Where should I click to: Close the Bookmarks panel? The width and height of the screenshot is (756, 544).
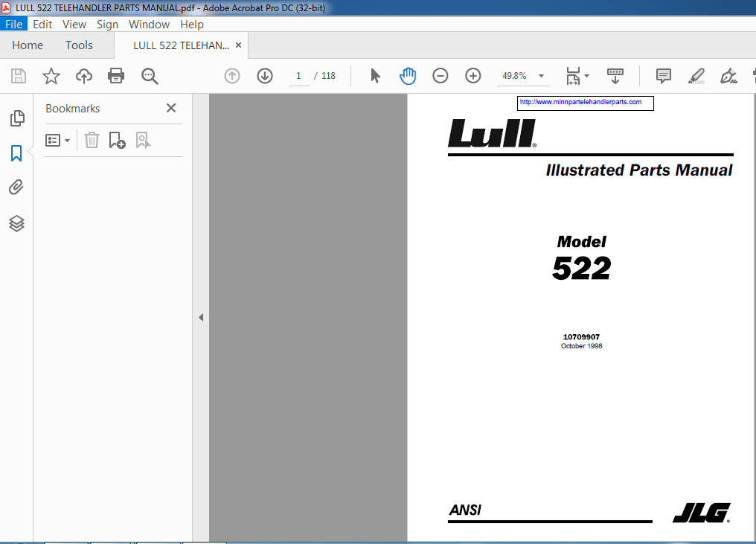(171, 108)
